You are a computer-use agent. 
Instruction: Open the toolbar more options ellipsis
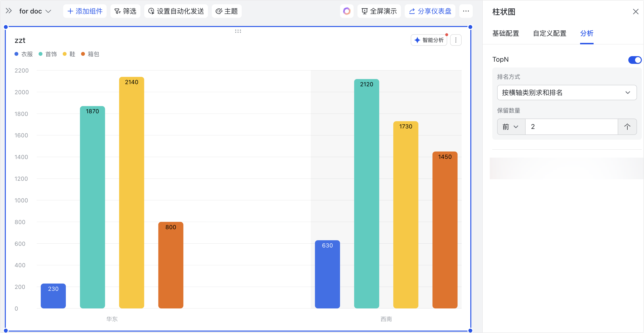pyautogui.click(x=466, y=11)
